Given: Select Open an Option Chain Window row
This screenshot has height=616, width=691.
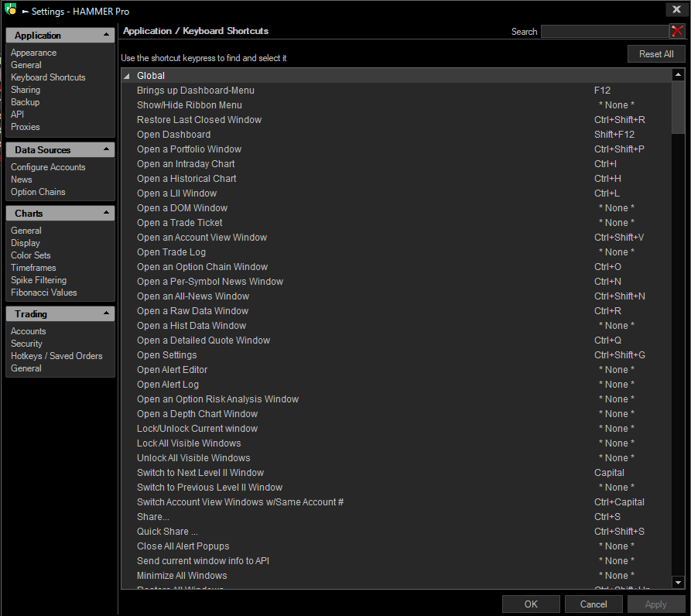Looking at the screenshot, I should [x=397, y=266].
